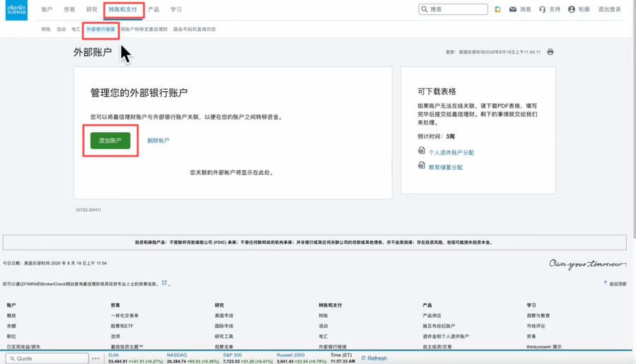Open messages via the envelope icon
The width and height of the screenshot is (636, 364).
(x=513, y=9)
